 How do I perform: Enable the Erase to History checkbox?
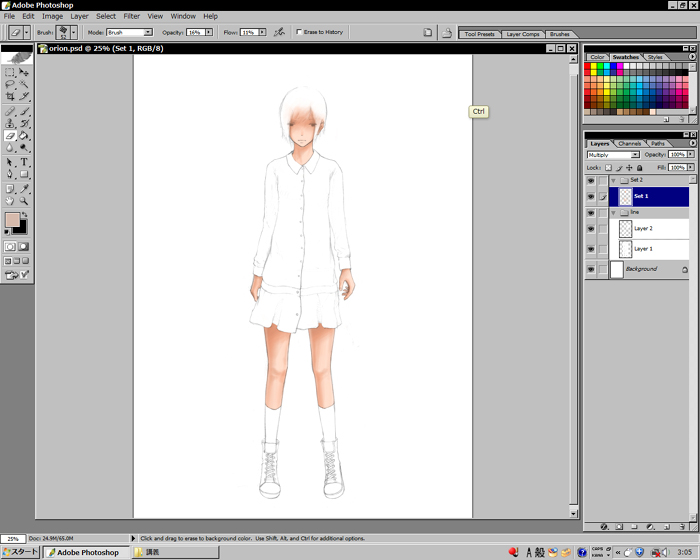click(x=297, y=32)
